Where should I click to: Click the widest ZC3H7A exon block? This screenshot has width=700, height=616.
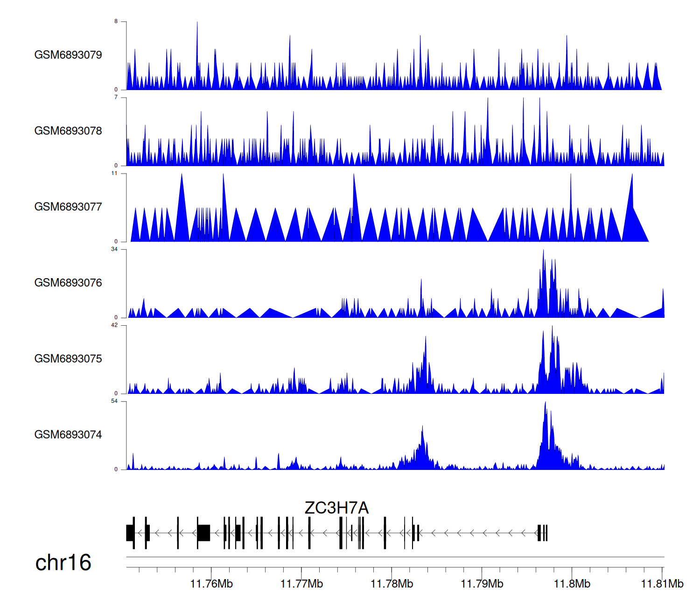203,532
